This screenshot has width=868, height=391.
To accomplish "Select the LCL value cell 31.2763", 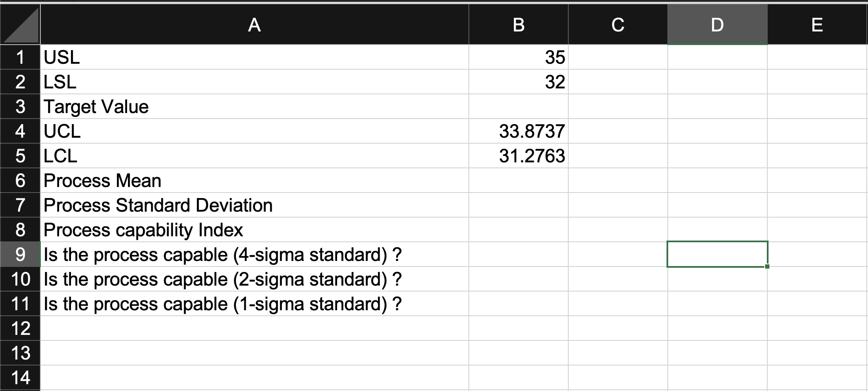I will 518,156.
